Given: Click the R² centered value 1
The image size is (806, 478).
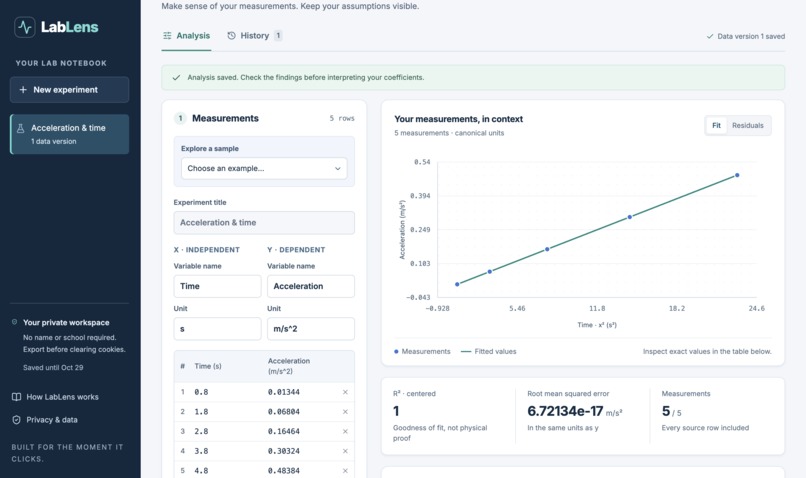Looking at the screenshot, I should pos(396,411).
